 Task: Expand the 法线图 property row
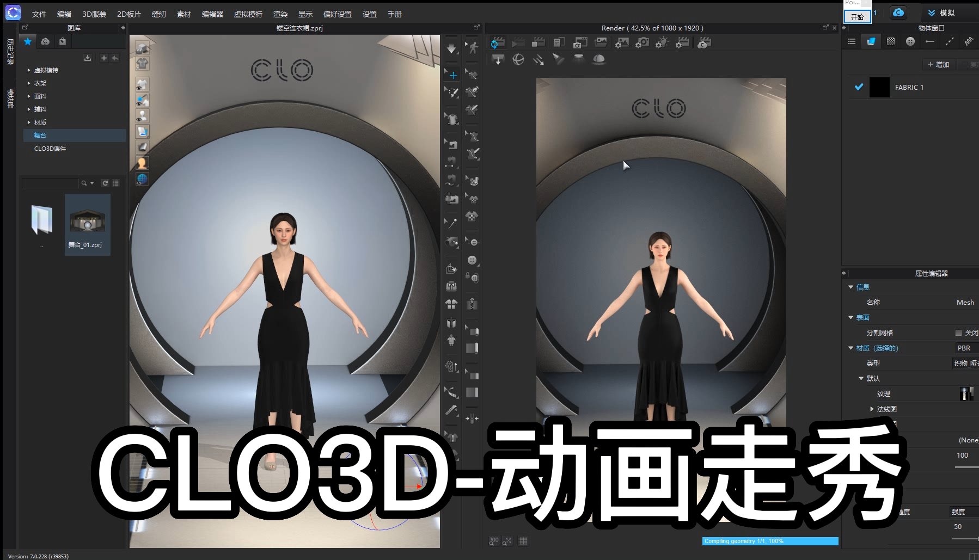(x=872, y=409)
